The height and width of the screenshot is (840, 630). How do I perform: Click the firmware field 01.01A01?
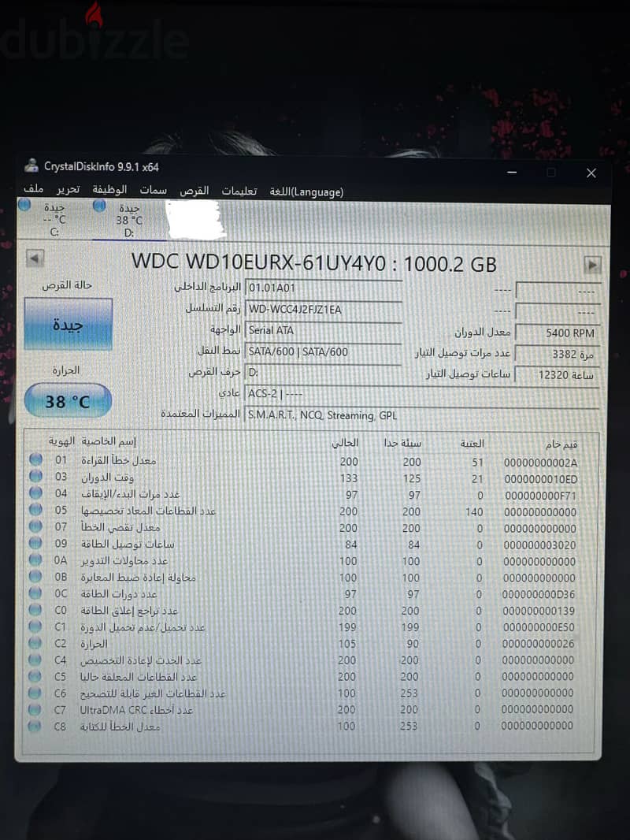(324, 288)
